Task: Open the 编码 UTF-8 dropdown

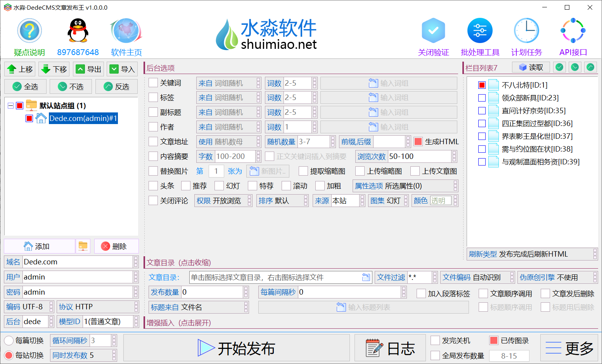Action: [29, 307]
